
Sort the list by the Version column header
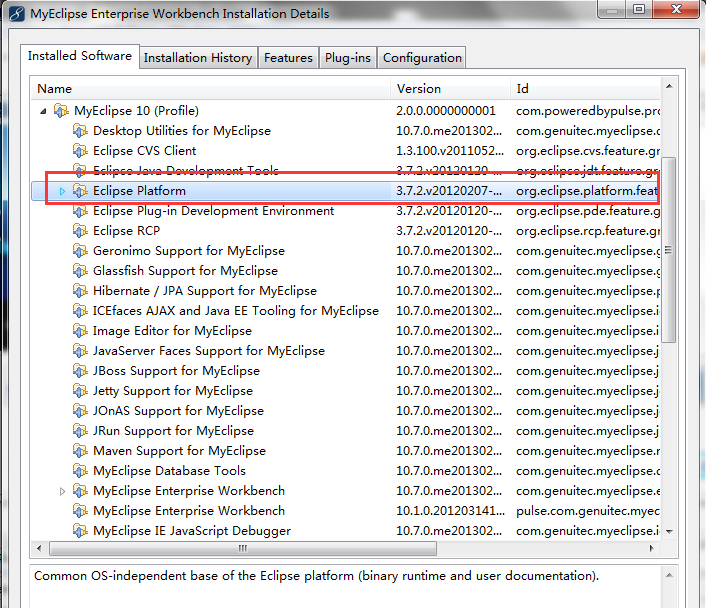click(451, 88)
